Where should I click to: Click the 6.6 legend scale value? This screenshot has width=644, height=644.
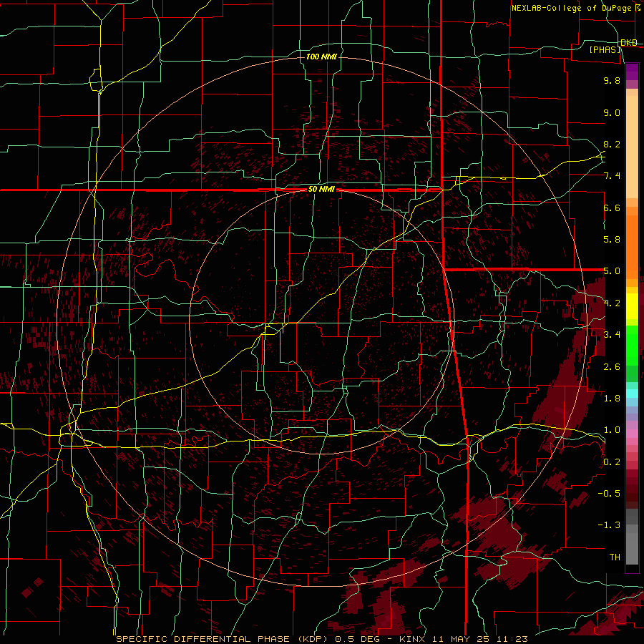(x=612, y=208)
